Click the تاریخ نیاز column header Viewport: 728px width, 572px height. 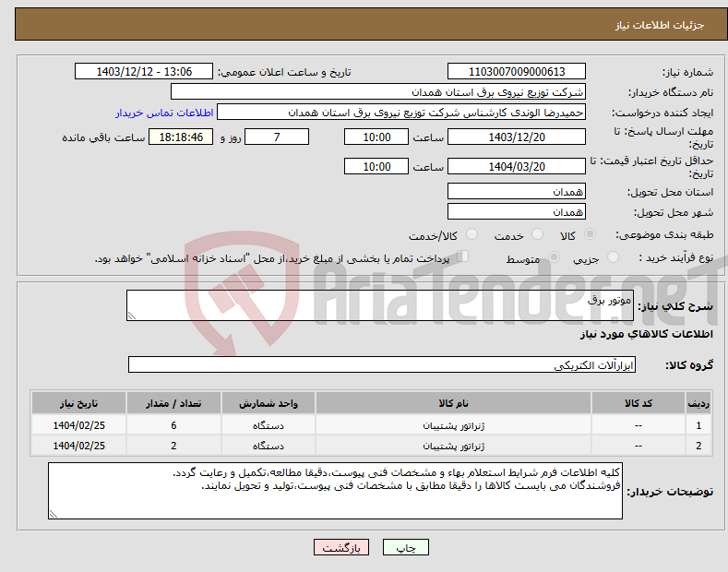[x=79, y=403]
